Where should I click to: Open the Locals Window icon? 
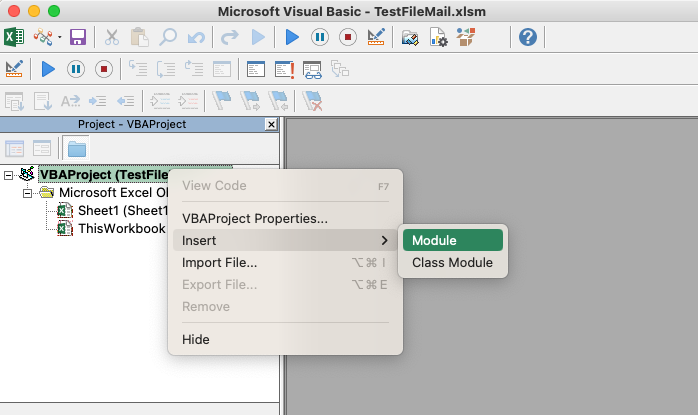[x=222, y=69]
